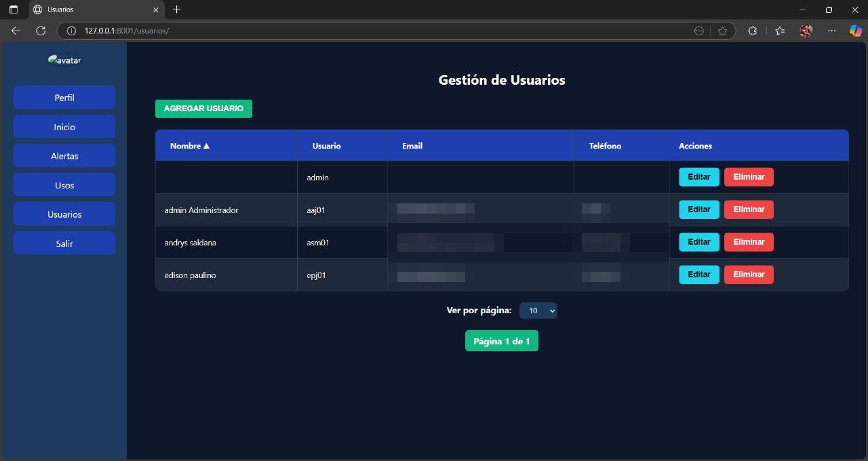Open the Ver por página dropdown

click(x=538, y=310)
